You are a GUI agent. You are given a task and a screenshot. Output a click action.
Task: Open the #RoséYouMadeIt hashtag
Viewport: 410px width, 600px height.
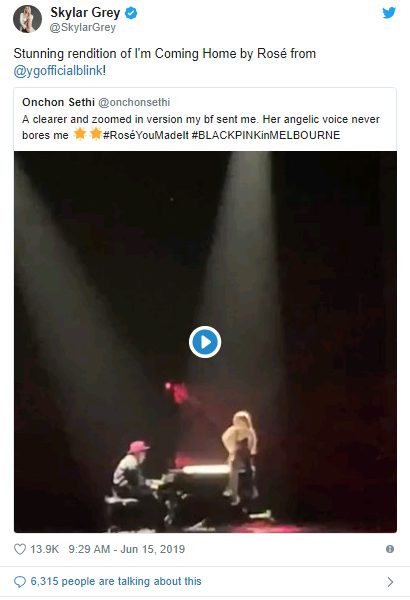click(146, 135)
